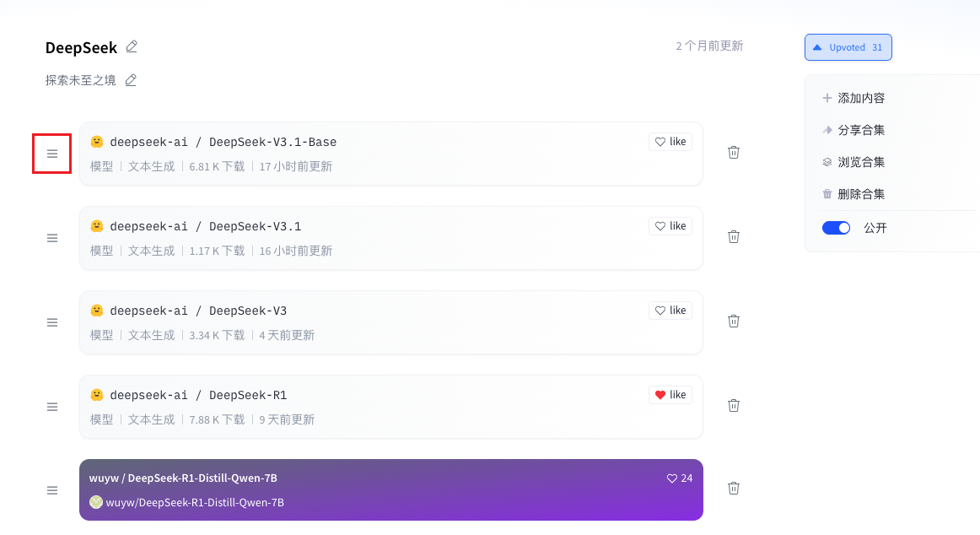Click the edit pencil next to DeepSeek title
The width and height of the screenshot is (980, 535).
[132, 47]
